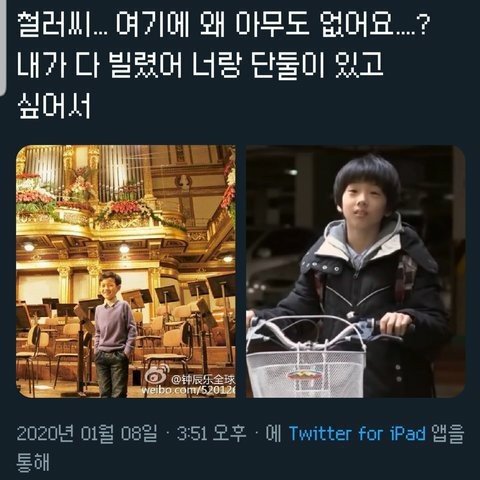
Task: Click the gray scrollbar handle at the top-left edge
Action: pyautogui.click(x=3, y=47)
